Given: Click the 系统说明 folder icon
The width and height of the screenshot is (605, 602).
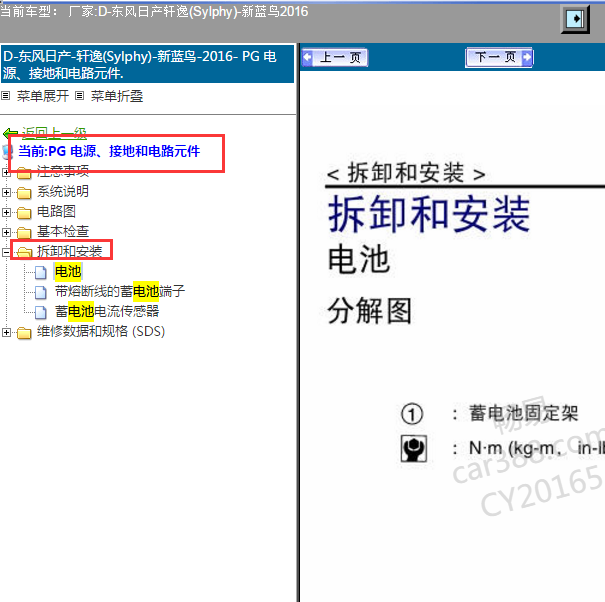Looking at the screenshot, I should tap(24, 193).
